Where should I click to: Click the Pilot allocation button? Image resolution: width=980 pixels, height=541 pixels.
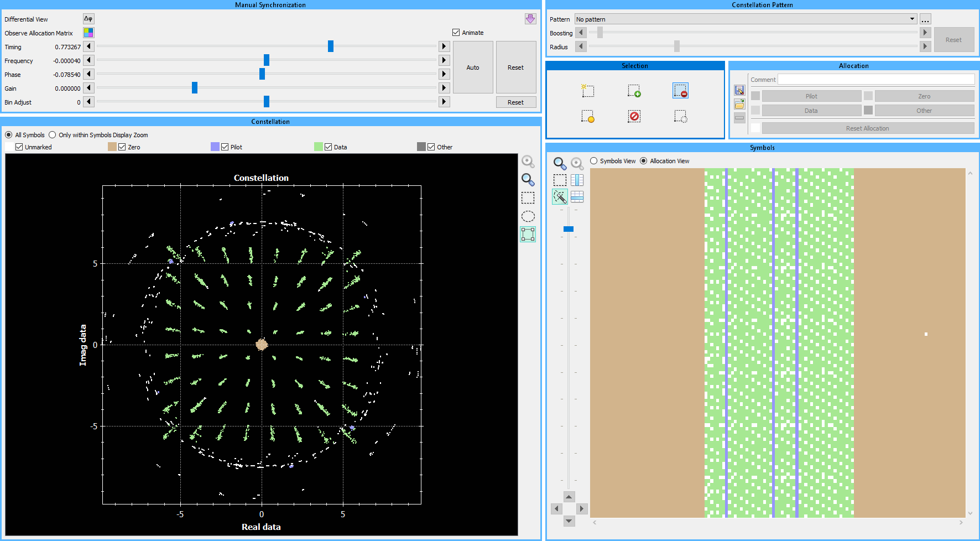811,96
